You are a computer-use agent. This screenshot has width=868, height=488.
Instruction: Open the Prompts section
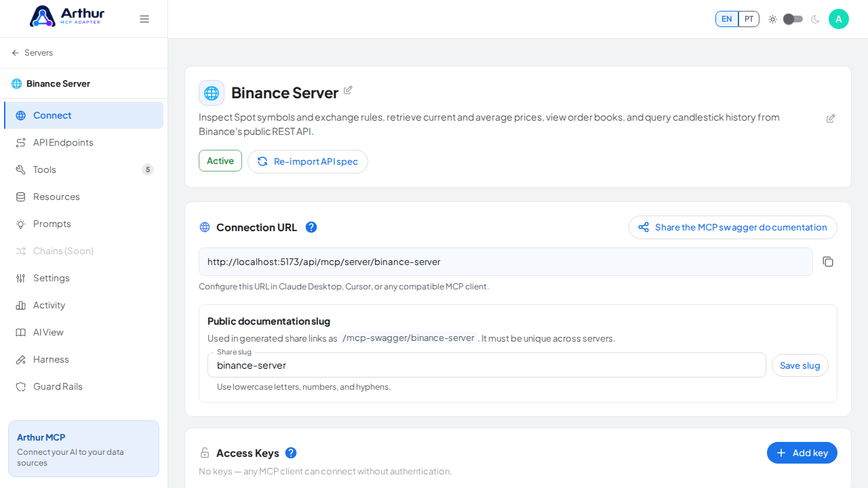click(83, 224)
